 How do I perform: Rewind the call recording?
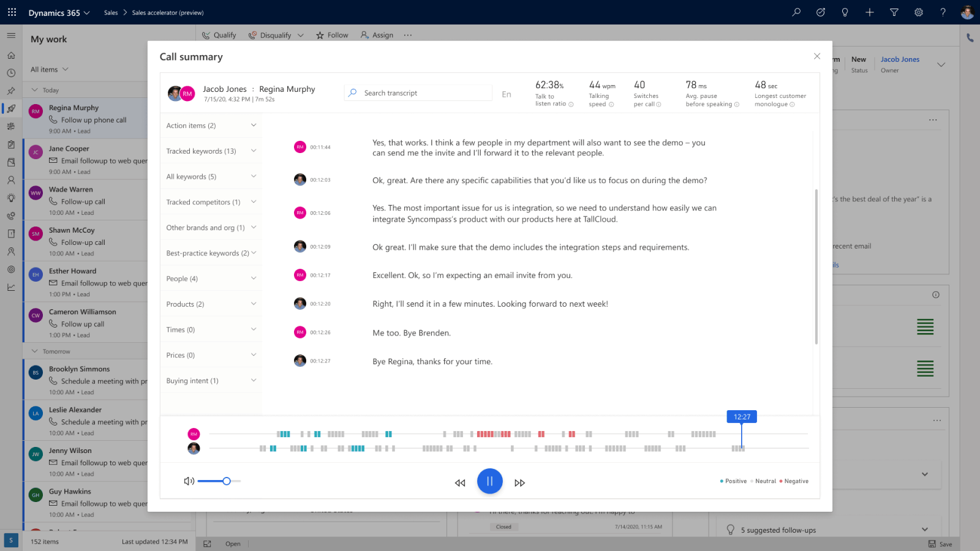click(460, 482)
